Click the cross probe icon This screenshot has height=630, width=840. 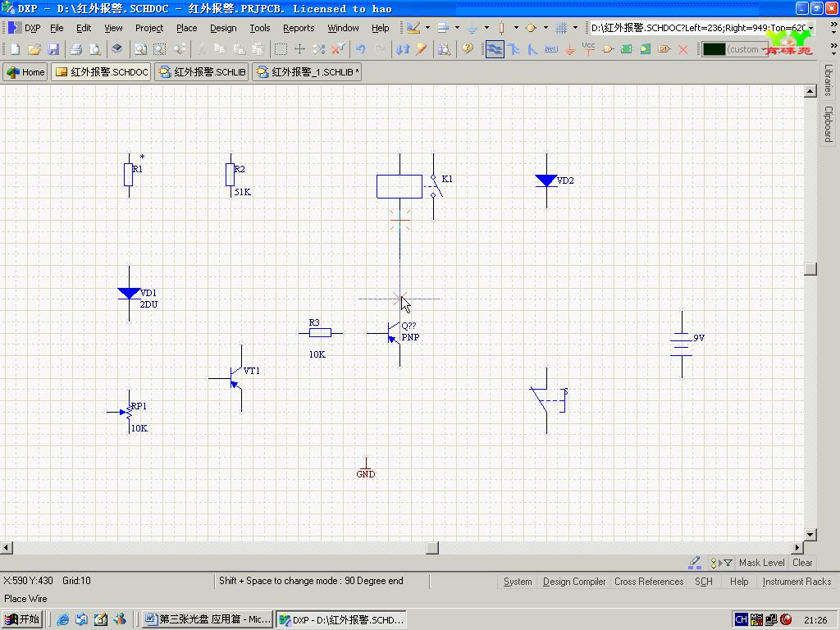pos(422,49)
